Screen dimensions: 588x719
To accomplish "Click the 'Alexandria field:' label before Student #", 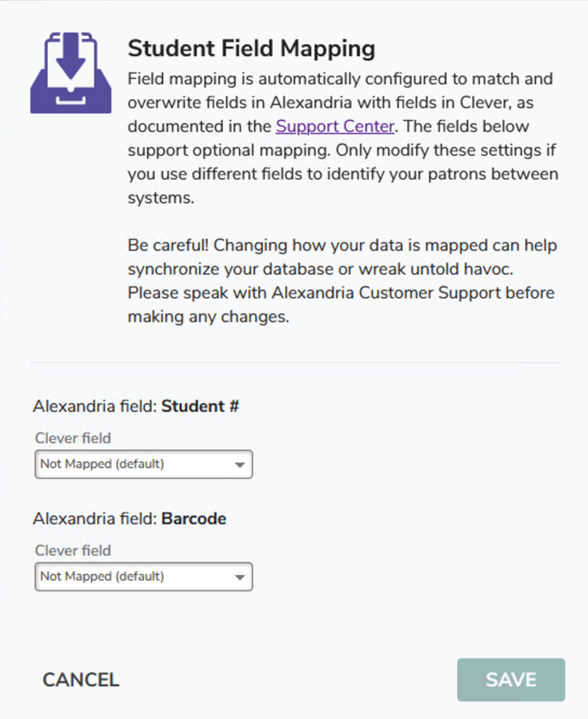I will click(x=95, y=407).
